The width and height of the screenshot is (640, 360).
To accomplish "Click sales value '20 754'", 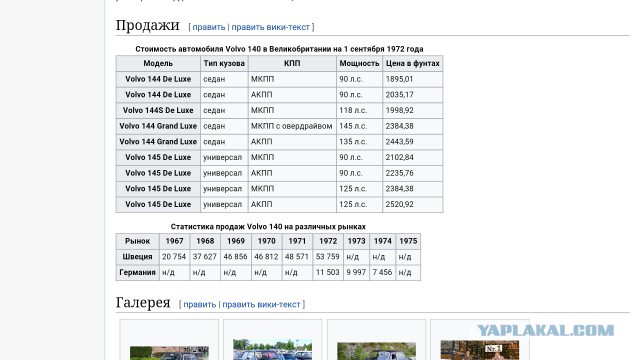I will pyautogui.click(x=174, y=257).
